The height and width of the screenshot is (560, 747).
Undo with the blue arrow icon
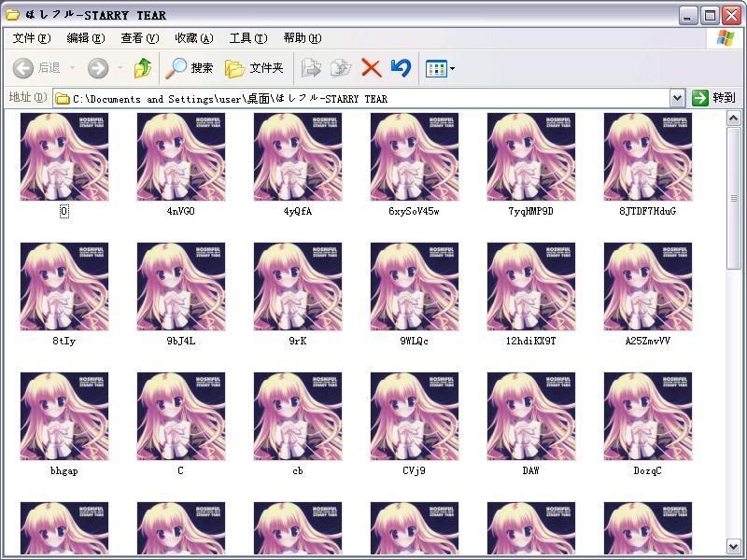click(401, 68)
